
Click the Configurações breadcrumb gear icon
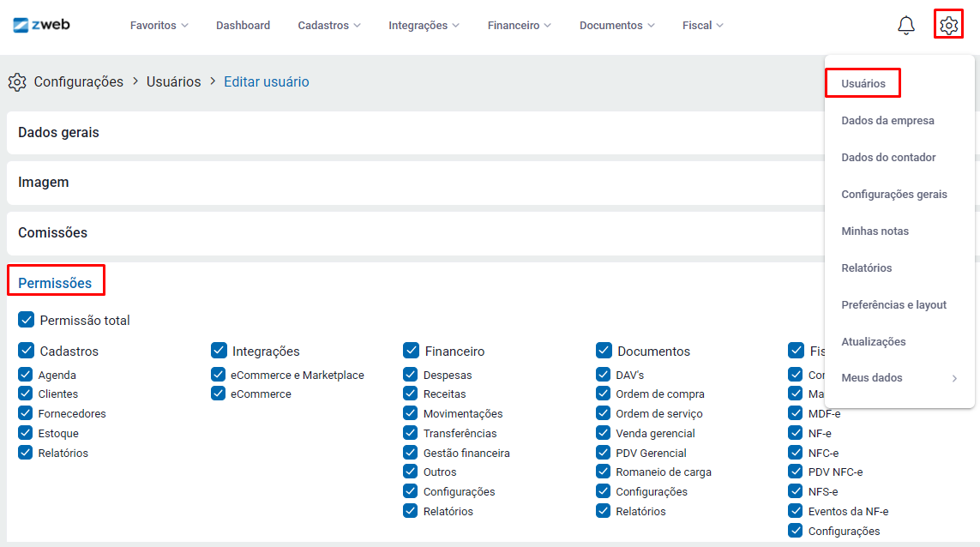pos(17,82)
